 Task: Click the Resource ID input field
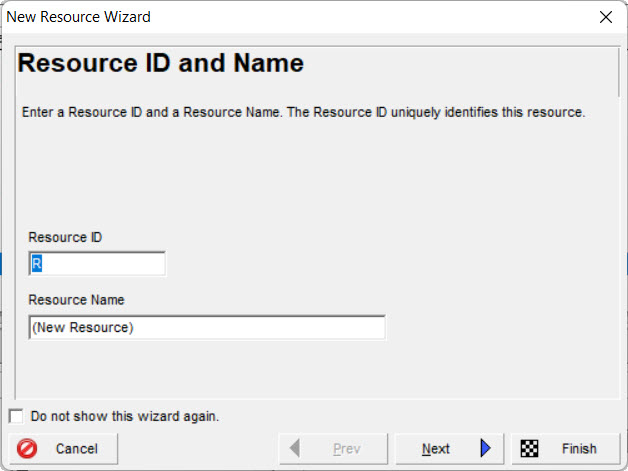tap(97, 264)
